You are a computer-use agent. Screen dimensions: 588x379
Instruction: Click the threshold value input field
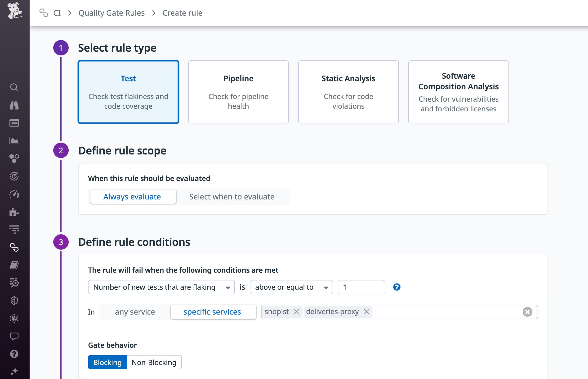point(361,287)
